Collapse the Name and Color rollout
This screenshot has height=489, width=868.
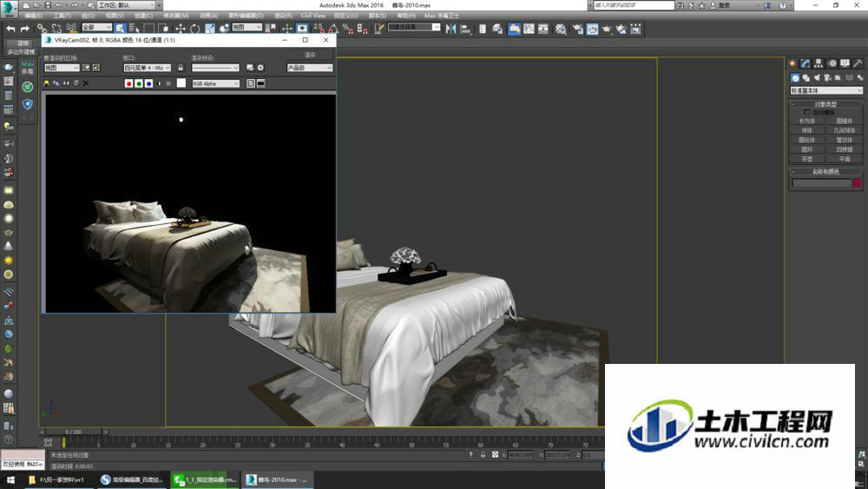click(825, 172)
